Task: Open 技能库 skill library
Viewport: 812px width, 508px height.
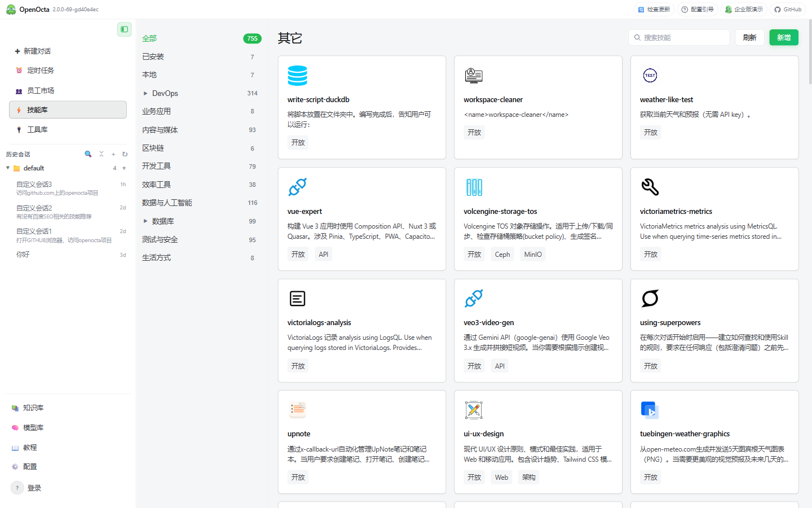Action: pos(68,110)
